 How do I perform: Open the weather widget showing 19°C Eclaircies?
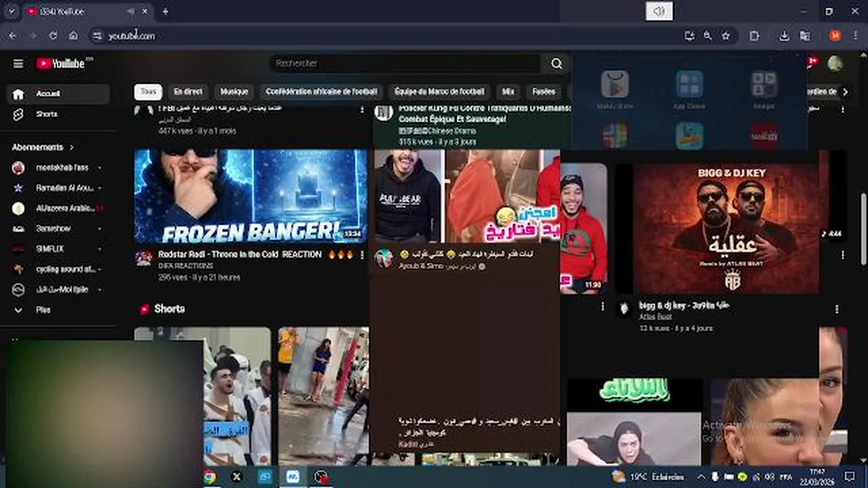(x=650, y=476)
